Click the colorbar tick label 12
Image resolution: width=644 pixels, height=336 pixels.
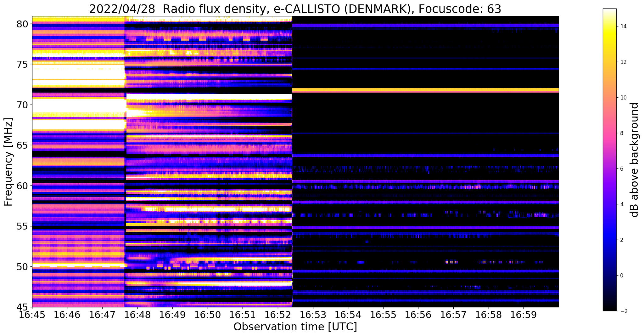click(x=623, y=62)
